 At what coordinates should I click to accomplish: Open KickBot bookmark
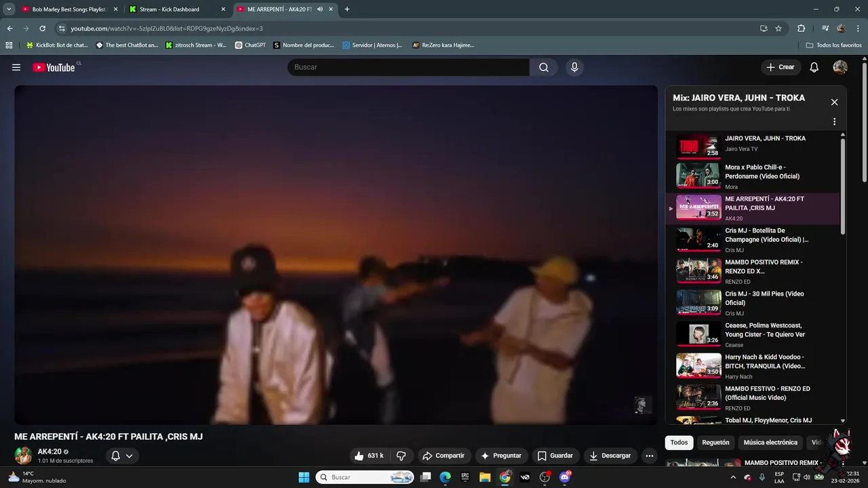(57, 45)
